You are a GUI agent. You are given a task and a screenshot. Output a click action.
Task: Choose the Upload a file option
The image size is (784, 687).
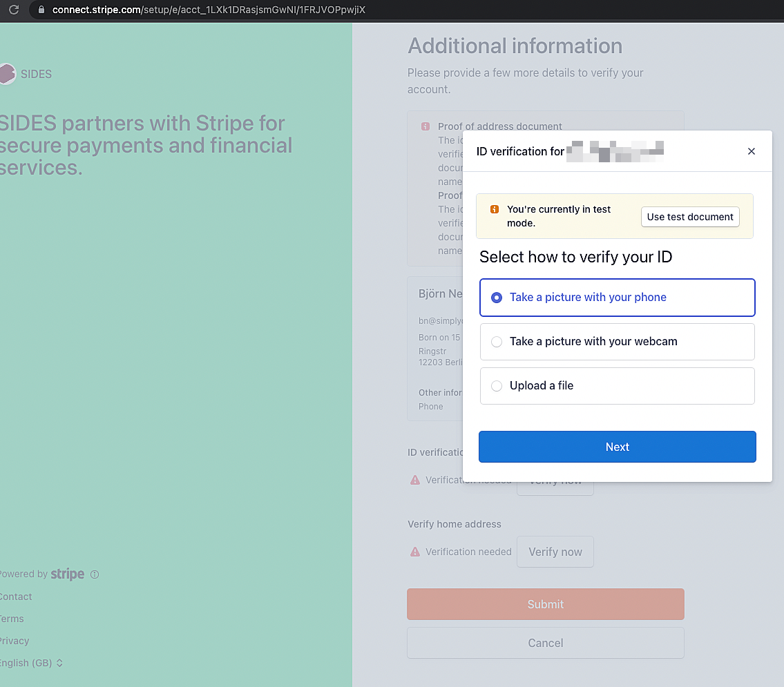click(617, 386)
